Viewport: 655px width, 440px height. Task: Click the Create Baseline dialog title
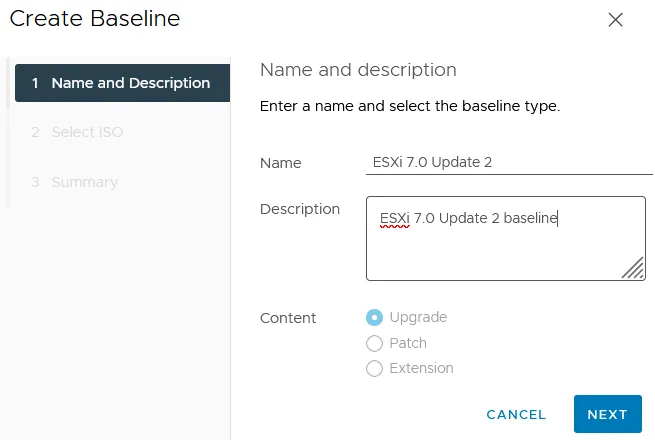coord(95,19)
